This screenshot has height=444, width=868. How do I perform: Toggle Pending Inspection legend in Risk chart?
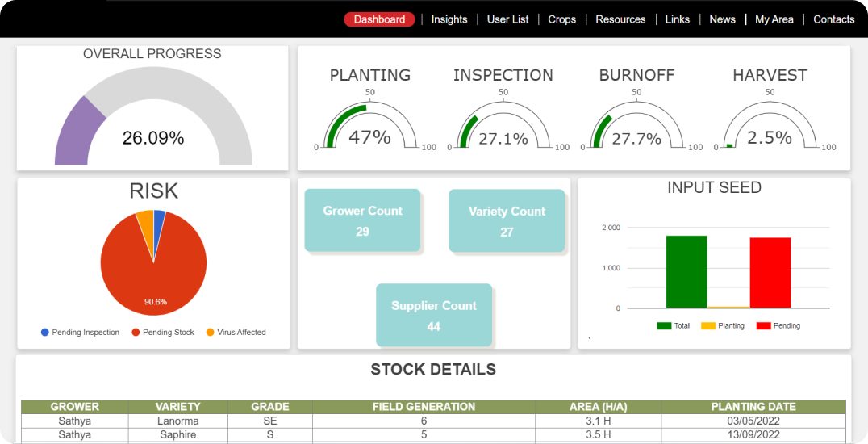(x=80, y=333)
